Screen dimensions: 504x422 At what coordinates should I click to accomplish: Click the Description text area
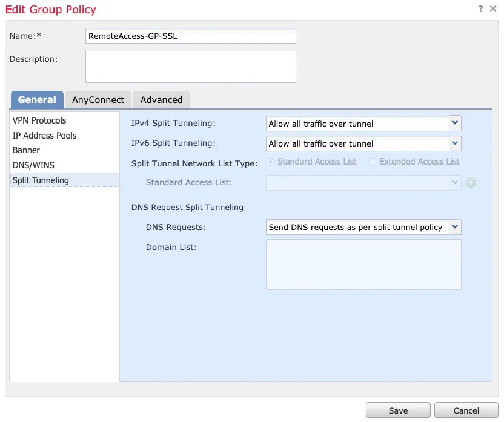tap(191, 67)
